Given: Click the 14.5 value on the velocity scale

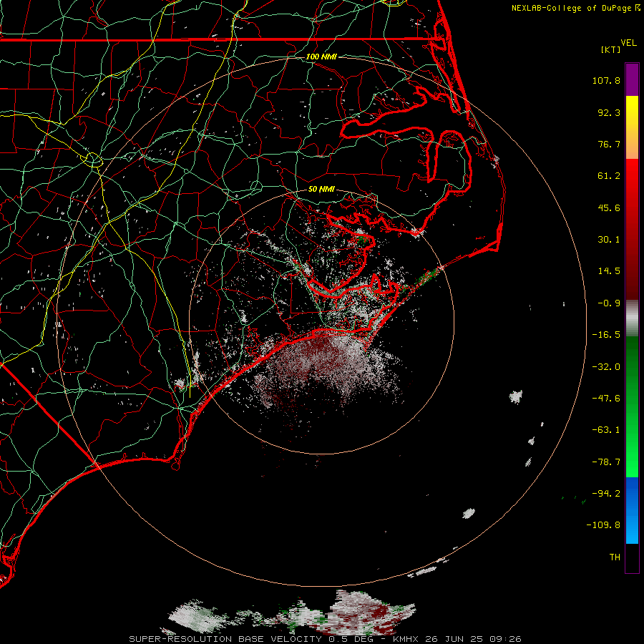Looking at the screenshot, I should point(609,271).
